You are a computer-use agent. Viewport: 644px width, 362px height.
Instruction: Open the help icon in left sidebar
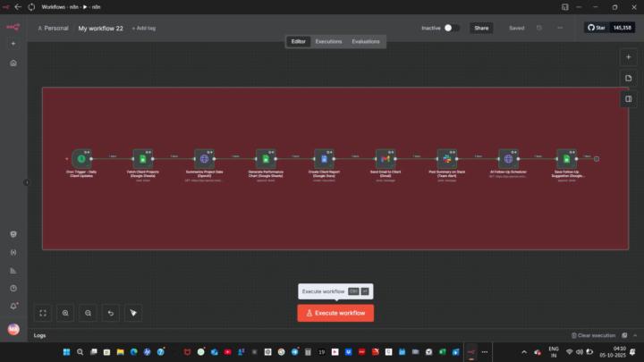tap(13, 289)
